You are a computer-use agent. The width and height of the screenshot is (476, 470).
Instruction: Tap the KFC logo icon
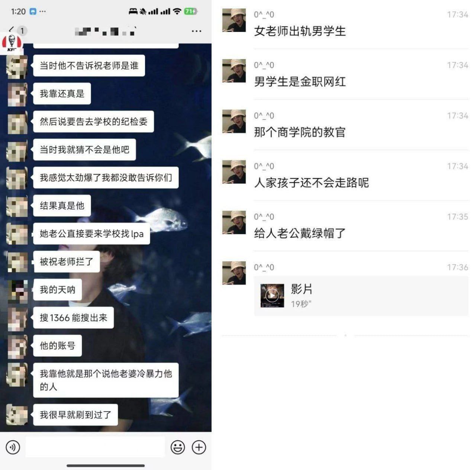12,42
